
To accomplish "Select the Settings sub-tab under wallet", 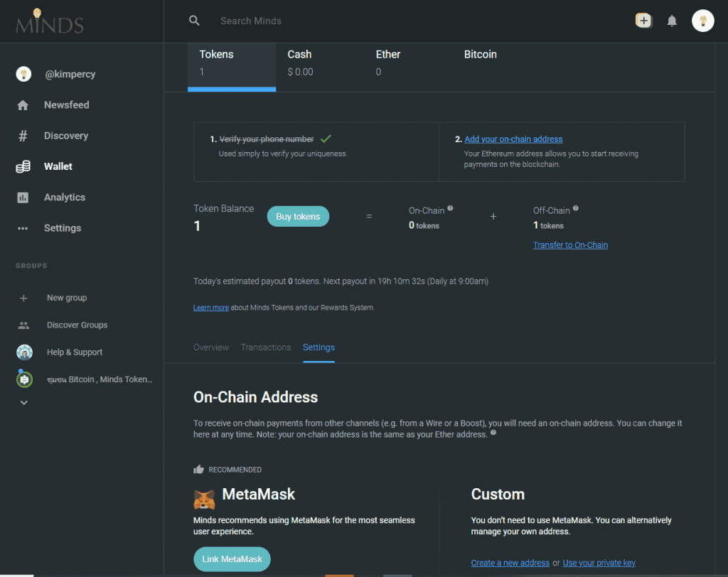I will tap(318, 347).
